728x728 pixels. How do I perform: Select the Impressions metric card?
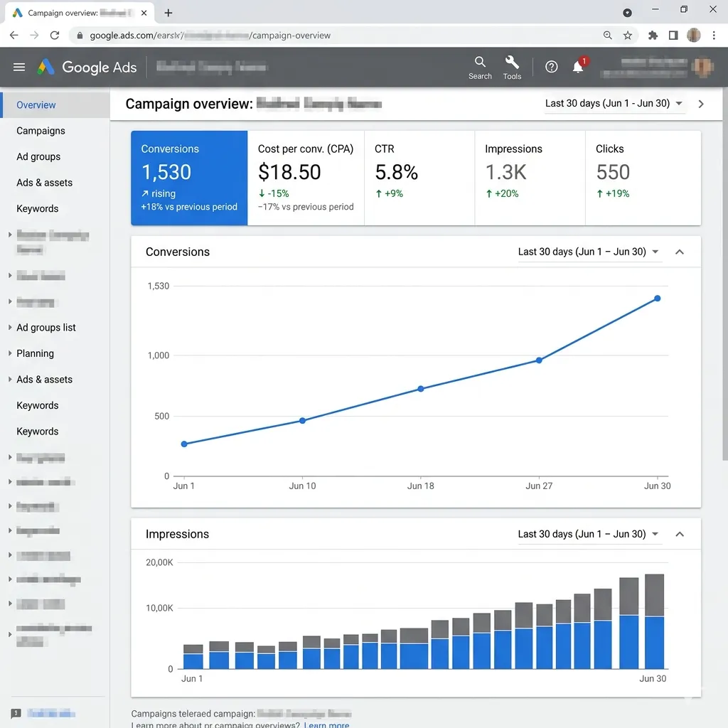tap(530, 178)
